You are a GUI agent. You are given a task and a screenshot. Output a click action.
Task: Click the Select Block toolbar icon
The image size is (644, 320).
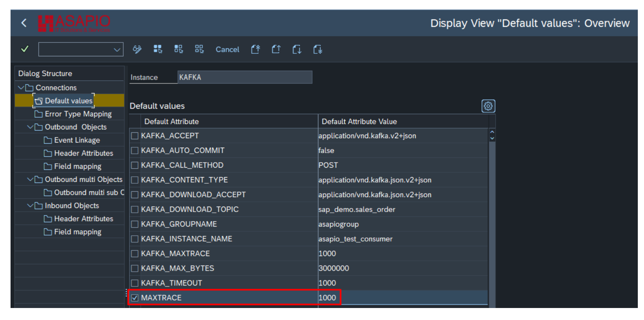(x=179, y=49)
